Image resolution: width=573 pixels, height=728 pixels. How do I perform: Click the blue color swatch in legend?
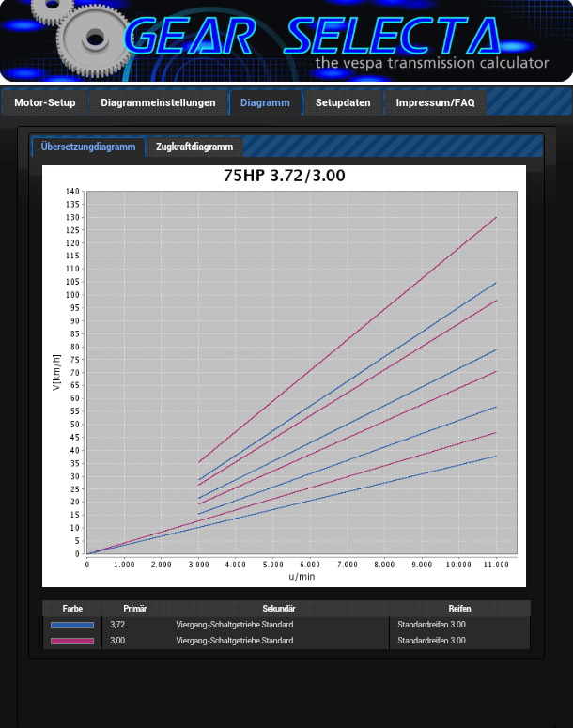click(72, 625)
